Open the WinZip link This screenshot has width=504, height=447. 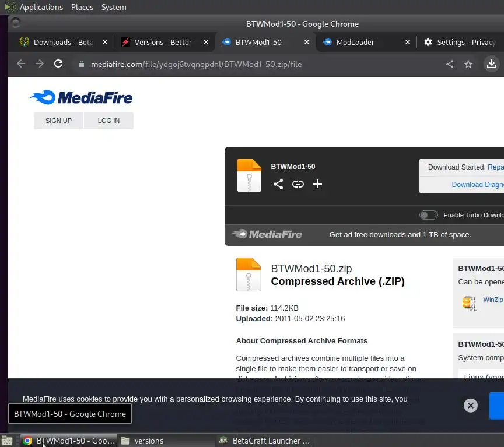tap(493, 300)
